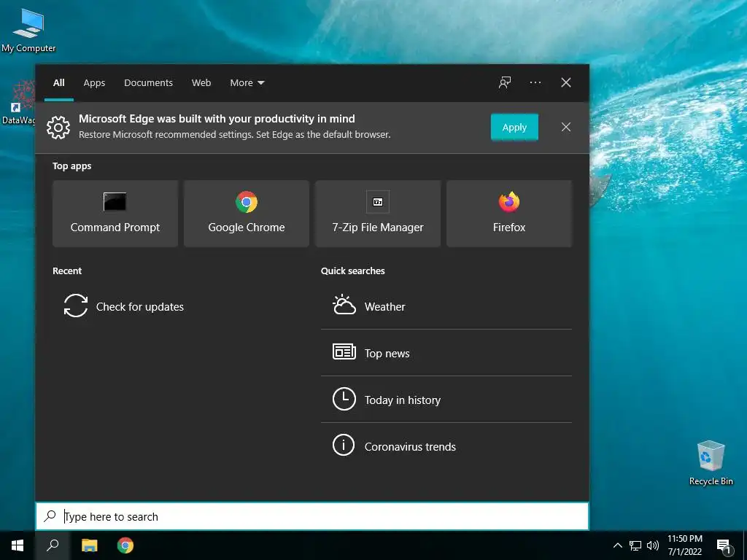Switch to the Web tab
The height and width of the screenshot is (560, 747).
[x=201, y=82]
